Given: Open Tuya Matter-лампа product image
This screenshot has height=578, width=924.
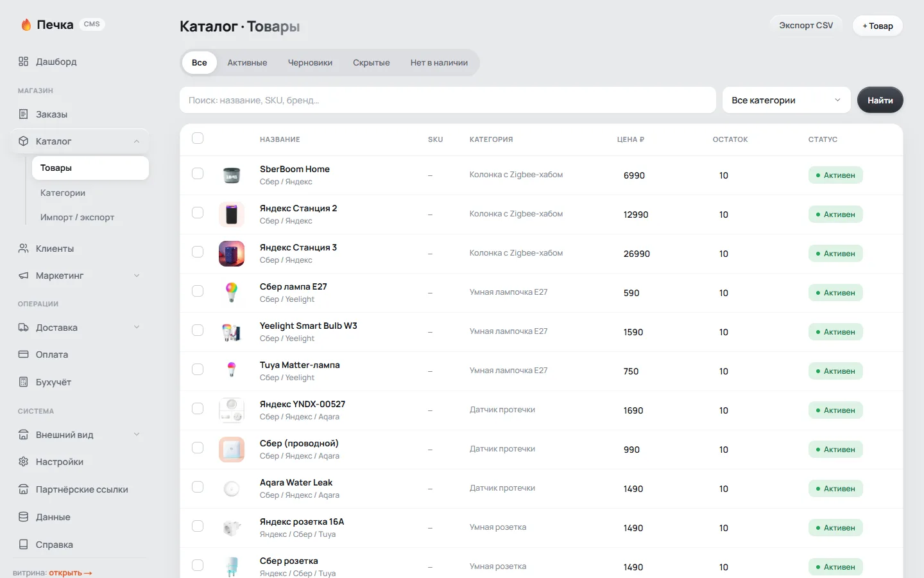Looking at the screenshot, I should [232, 371].
